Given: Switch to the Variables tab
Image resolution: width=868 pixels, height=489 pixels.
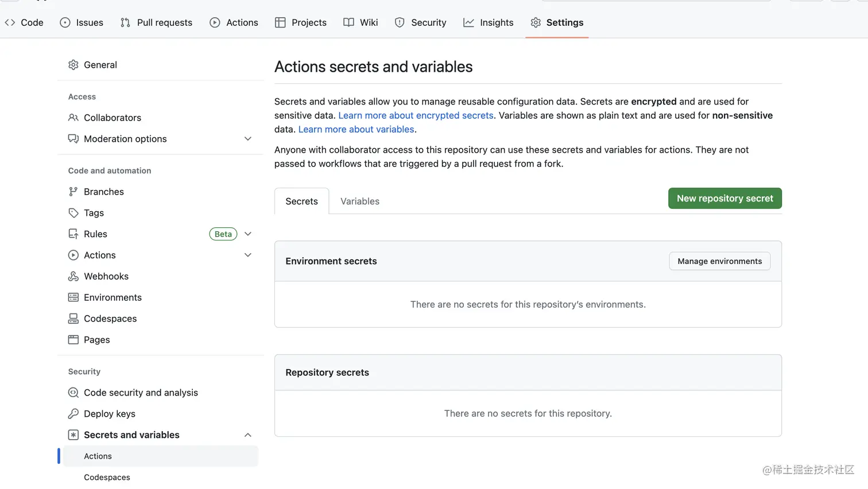Looking at the screenshot, I should click(x=360, y=201).
